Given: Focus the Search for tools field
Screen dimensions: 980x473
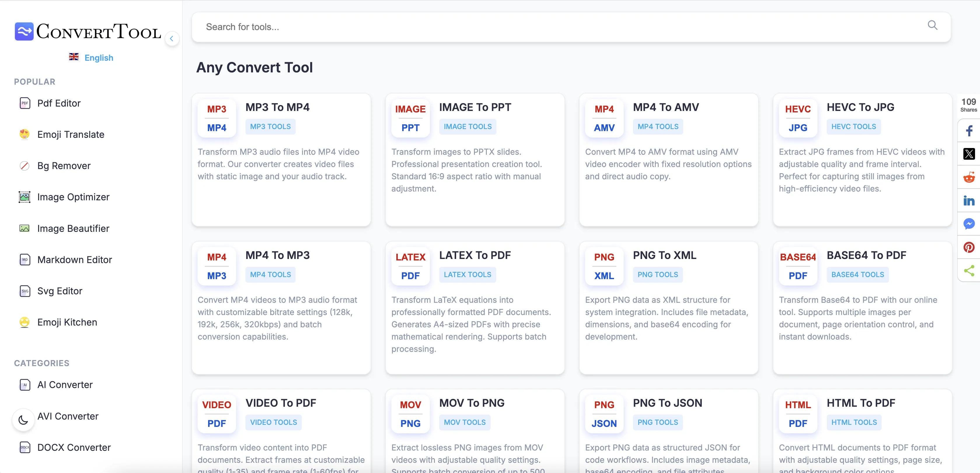Looking at the screenshot, I should (x=533, y=27).
